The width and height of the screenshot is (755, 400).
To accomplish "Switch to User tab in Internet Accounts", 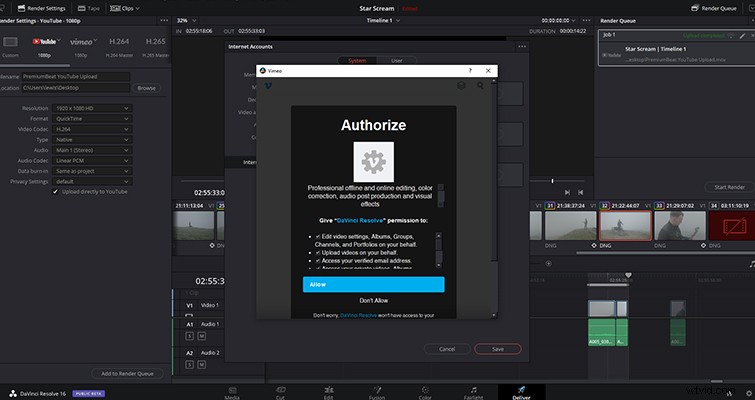I will pos(397,61).
